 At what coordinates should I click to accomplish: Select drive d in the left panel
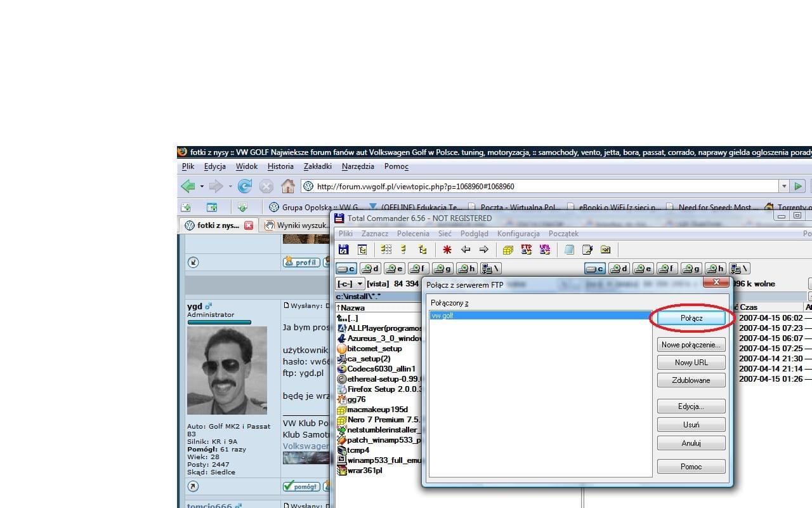tap(370, 269)
